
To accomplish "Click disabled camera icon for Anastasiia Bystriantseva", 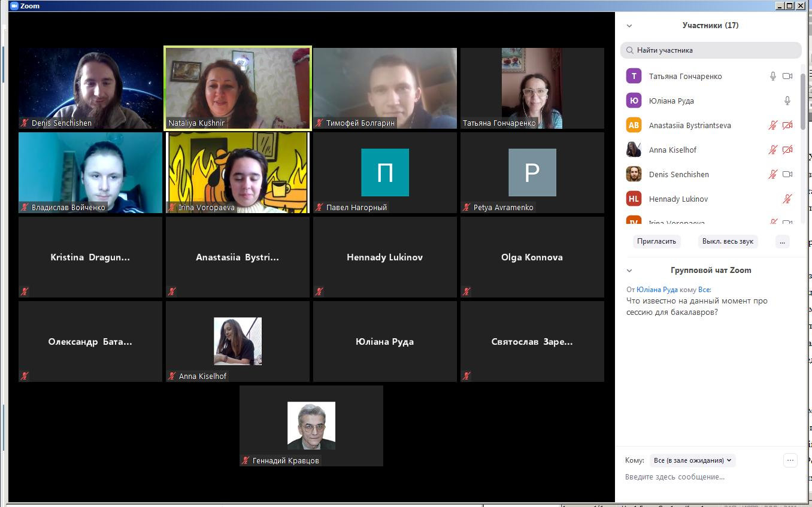I will (787, 125).
